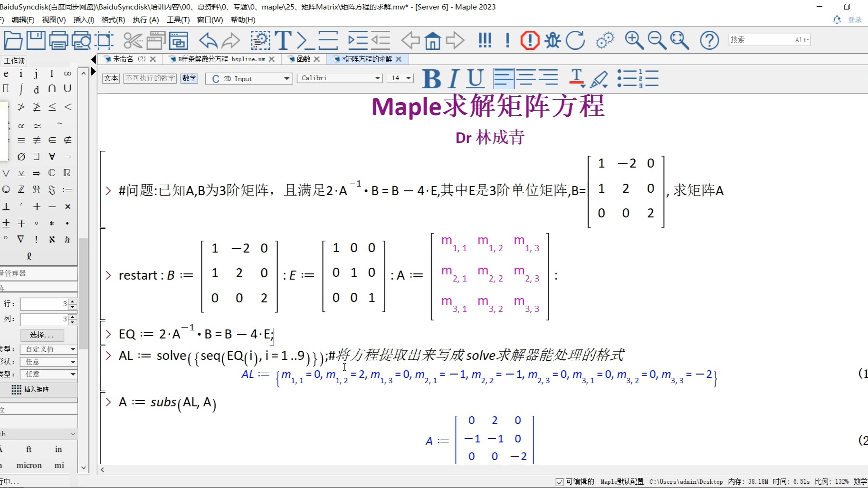Open a file with the folder icon
Image resolution: width=868 pixels, height=488 pixels.
13,40
